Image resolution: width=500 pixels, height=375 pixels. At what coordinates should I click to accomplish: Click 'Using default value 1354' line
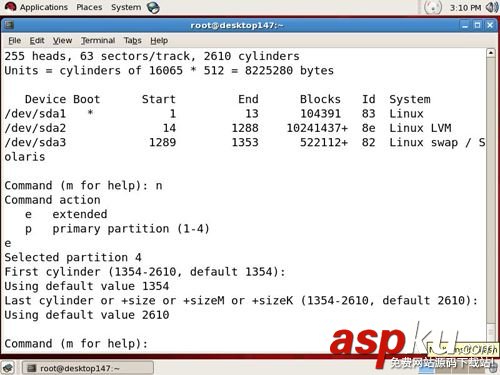point(87,286)
